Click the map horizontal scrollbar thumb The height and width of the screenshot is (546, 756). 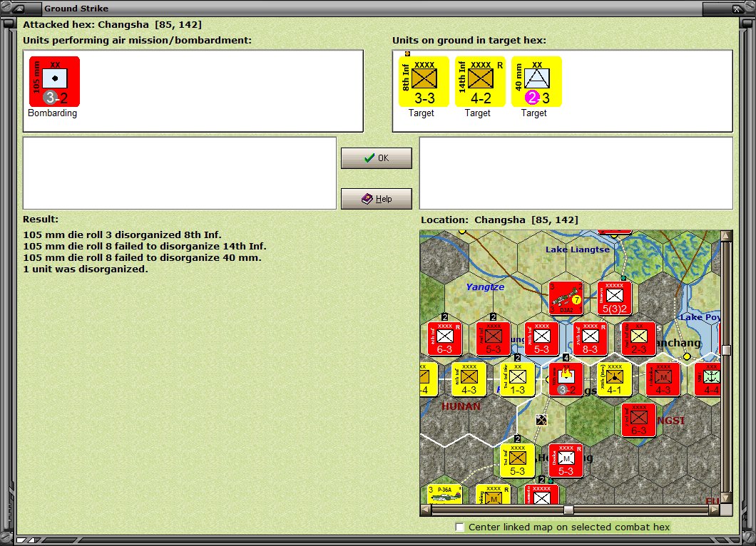click(x=569, y=510)
